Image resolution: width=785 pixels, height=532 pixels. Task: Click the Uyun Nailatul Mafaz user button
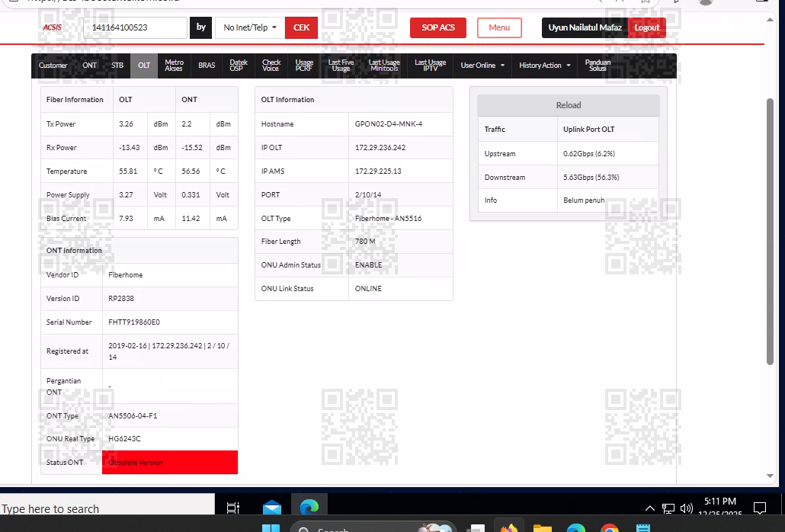585,27
